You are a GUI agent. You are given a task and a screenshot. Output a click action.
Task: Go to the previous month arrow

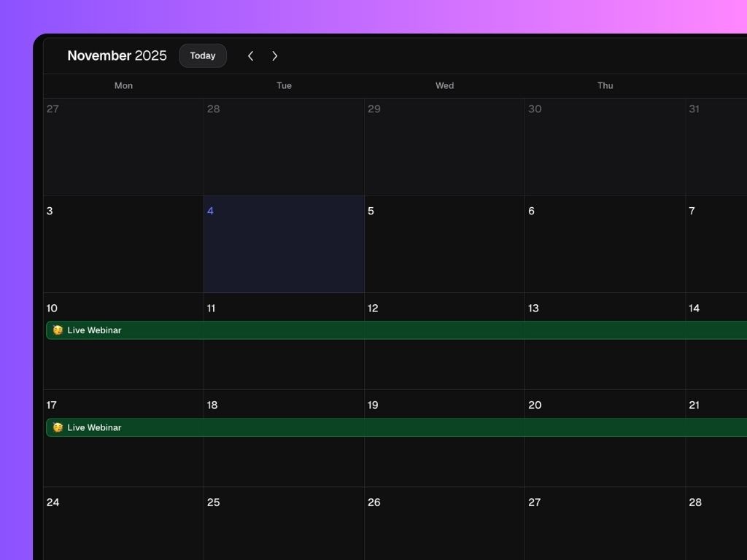(x=251, y=55)
